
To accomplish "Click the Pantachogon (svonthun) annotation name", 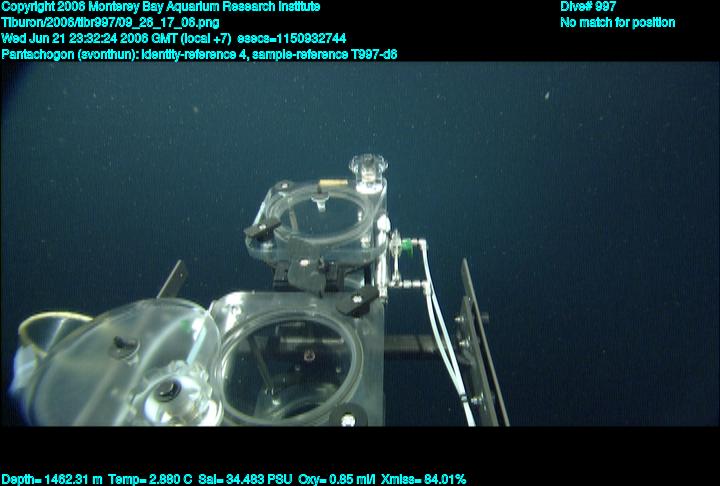I will [x=69, y=55].
